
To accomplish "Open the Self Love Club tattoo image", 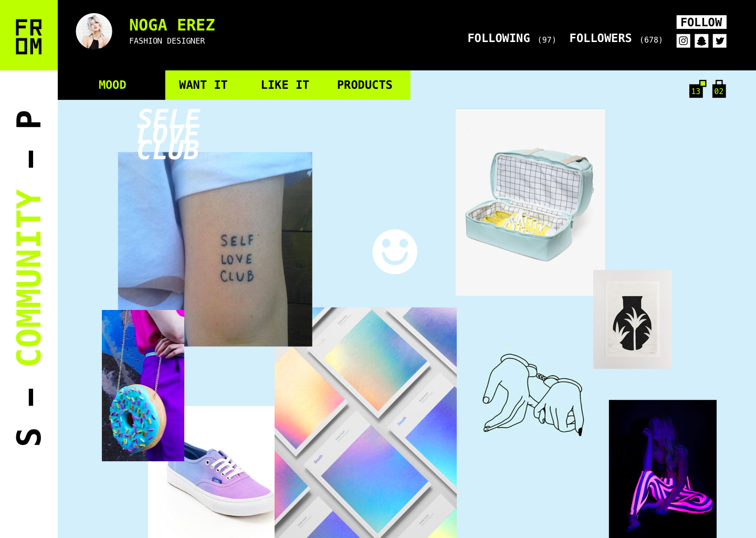I will coord(215,249).
